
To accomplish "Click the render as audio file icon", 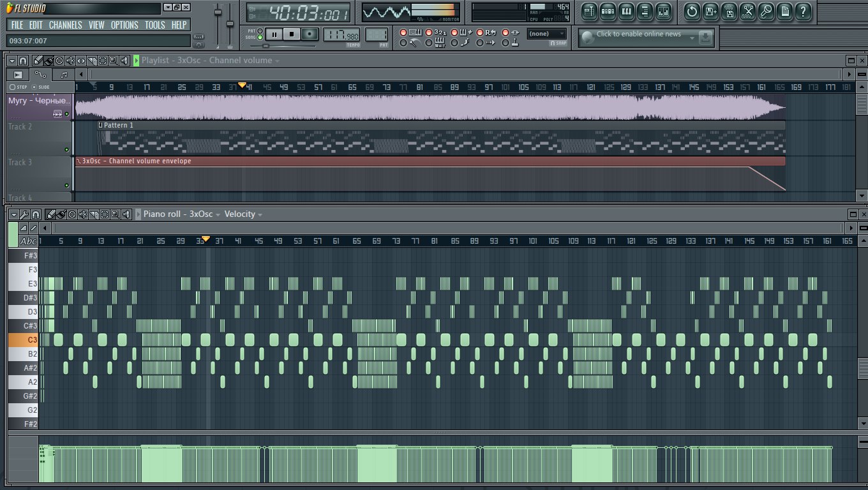I will 729,11.
